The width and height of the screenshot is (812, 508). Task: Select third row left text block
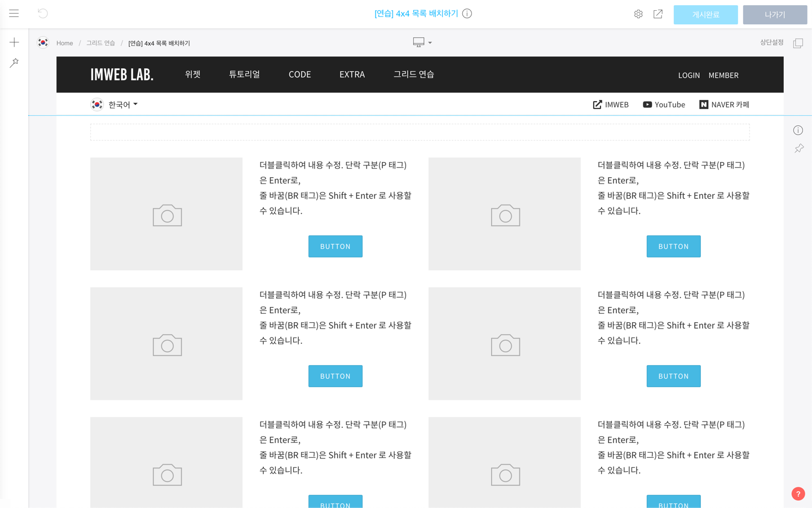(336, 448)
